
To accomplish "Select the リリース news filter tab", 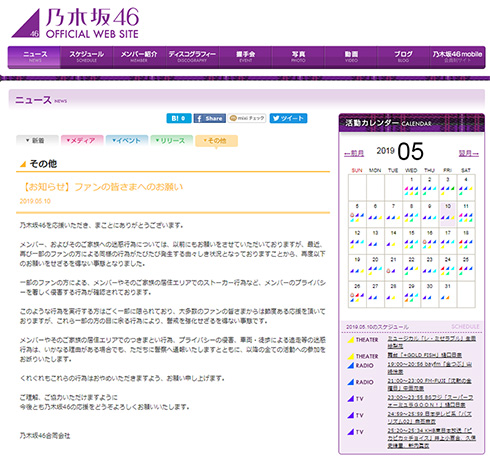I will point(172,140).
